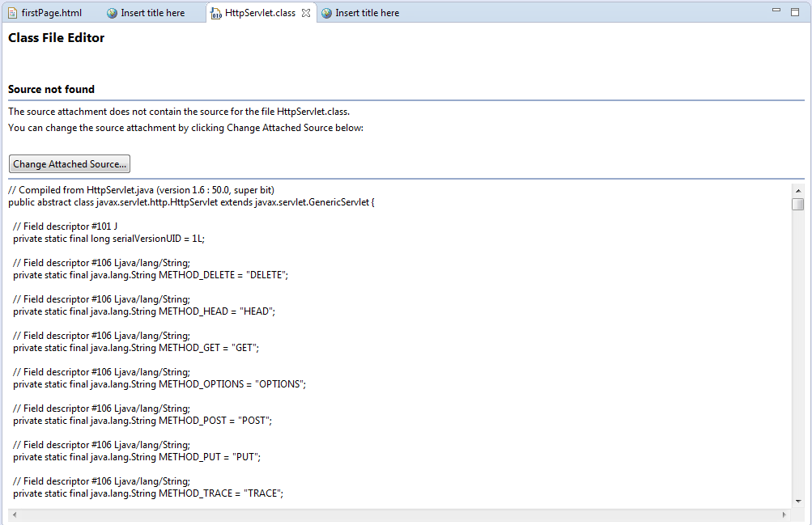Viewport: 812px width, 525px height.
Task: Click the globe icon on first Insert title here tab
Action: pyautogui.click(x=111, y=12)
